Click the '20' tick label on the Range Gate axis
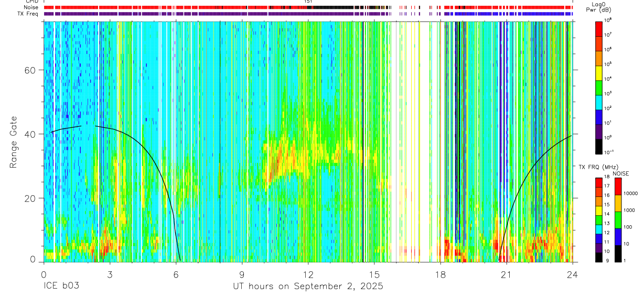The width and height of the screenshot is (644, 297). (31, 198)
